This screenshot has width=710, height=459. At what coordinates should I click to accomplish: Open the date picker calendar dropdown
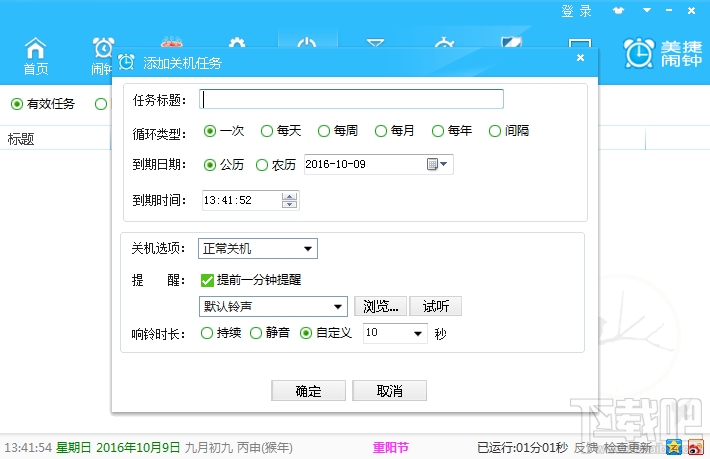click(437, 164)
